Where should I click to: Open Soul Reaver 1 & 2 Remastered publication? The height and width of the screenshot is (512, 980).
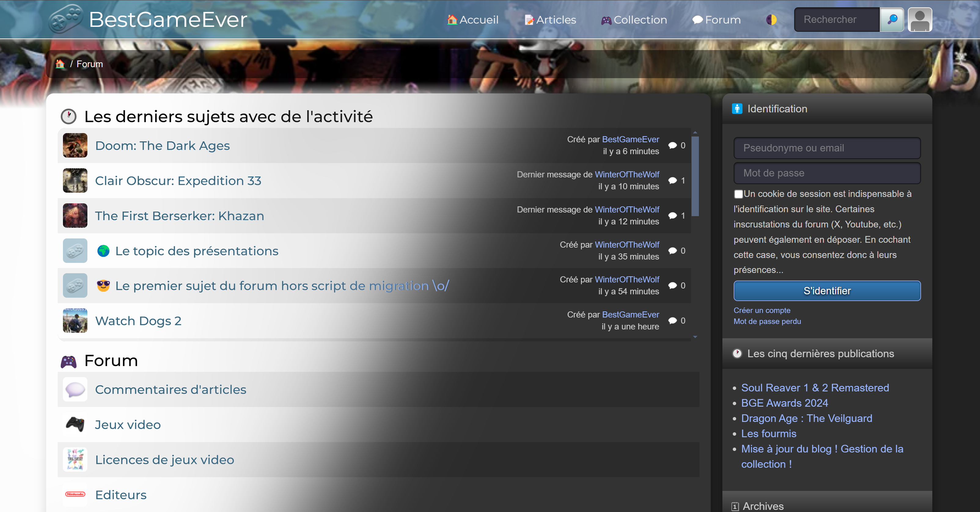(815, 388)
